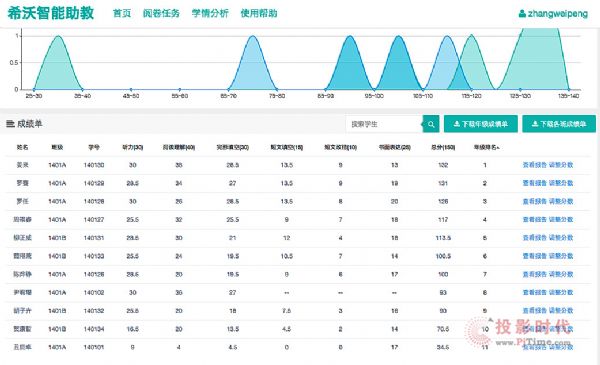The image size is (600, 365).
Task: Sort by the 年级排名 column header
Action: tap(486, 147)
